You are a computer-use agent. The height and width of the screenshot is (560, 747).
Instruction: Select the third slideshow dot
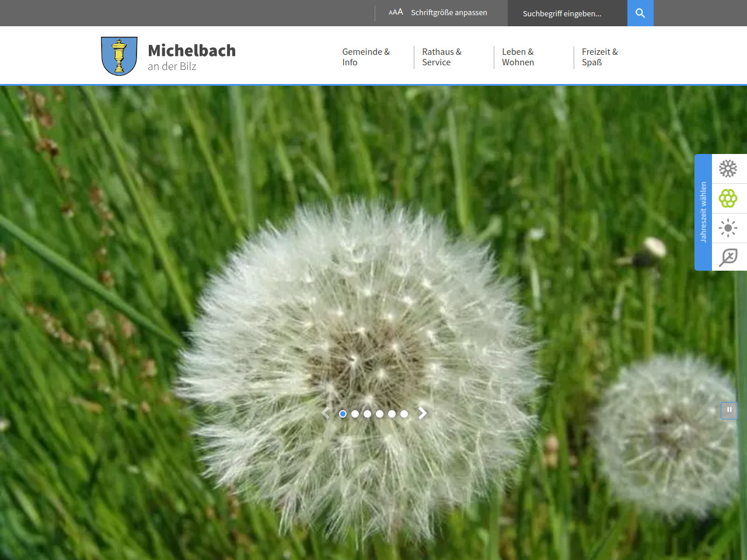(368, 414)
